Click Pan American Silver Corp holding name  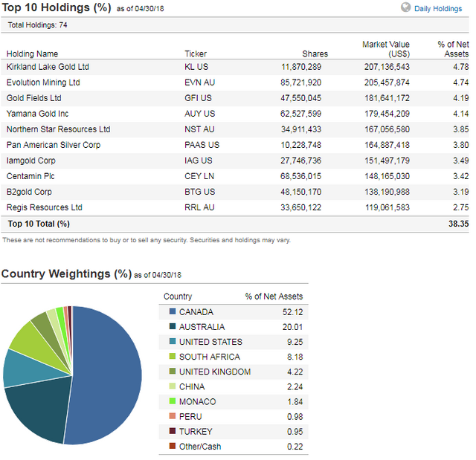[x=54, y=145]
